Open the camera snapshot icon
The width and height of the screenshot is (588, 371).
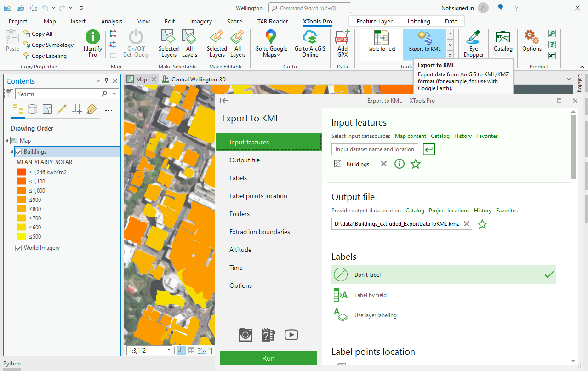(x=245, y=335)
